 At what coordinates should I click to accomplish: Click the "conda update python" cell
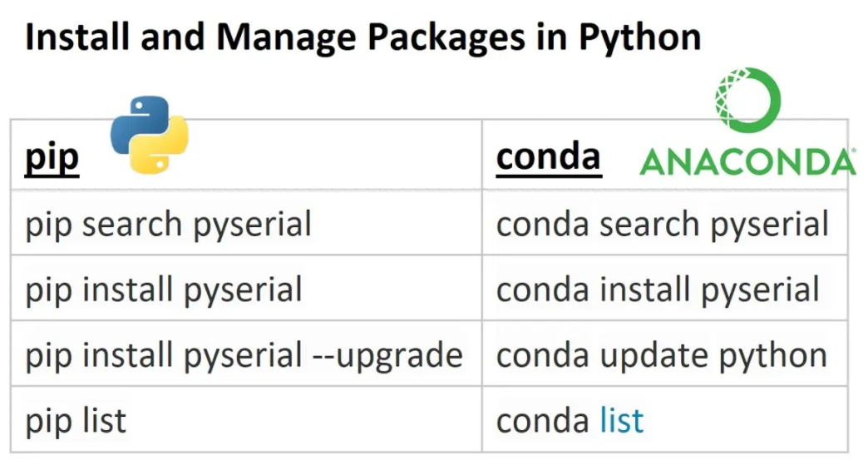click(x=661, y=356)
